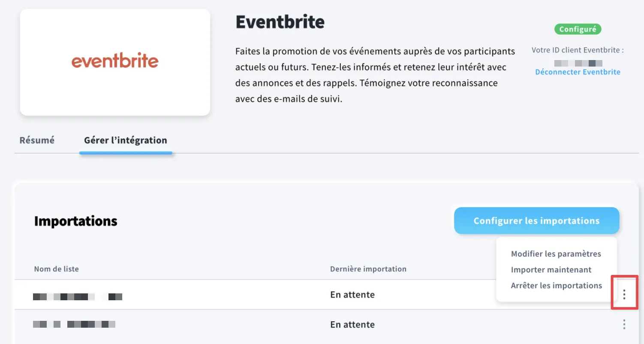Click the Eventbrite logo card

click(x=115, y=62)
